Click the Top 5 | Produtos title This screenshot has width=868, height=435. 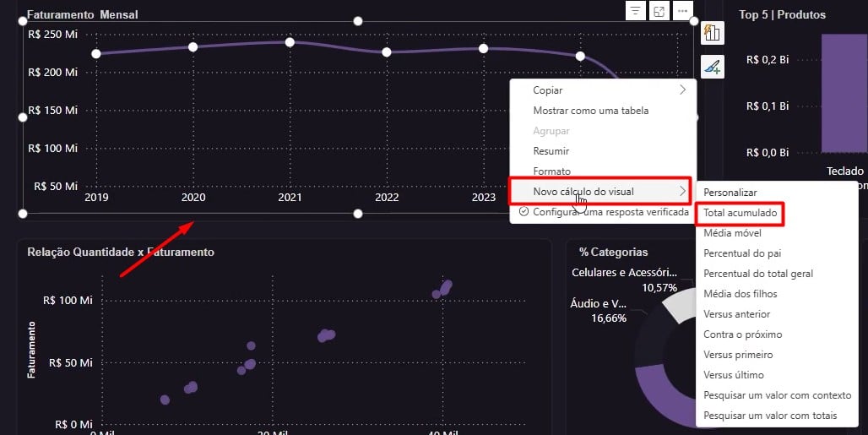(x=782, y=15)
